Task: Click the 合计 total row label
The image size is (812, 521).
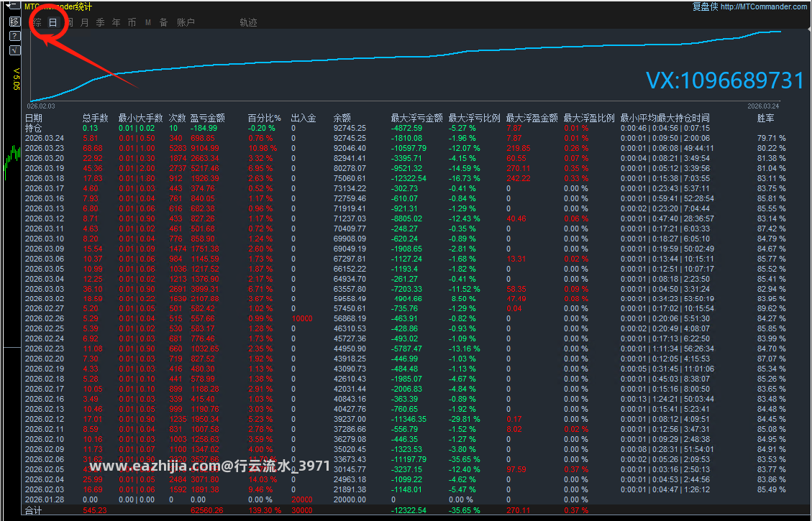Action: [34, 511]
